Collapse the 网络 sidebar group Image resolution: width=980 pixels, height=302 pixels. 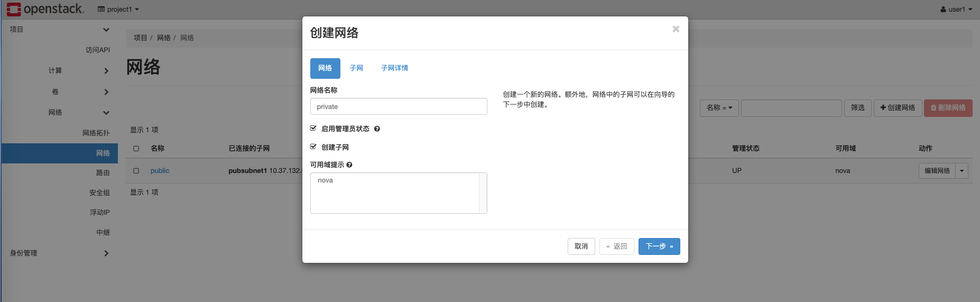pos(59,113)
